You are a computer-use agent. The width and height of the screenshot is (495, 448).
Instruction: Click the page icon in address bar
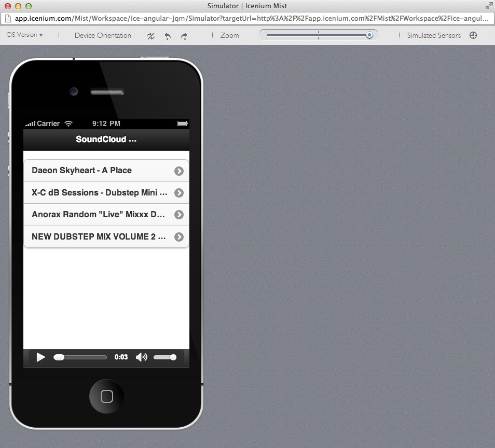tap(8, 18)
